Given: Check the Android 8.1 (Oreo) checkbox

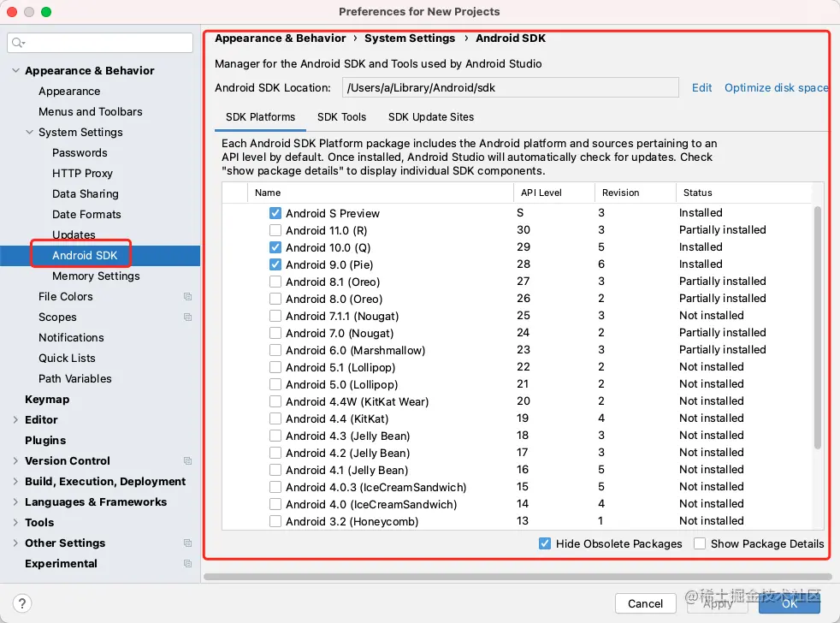Looking at the screenshot, I should point(275,282).
